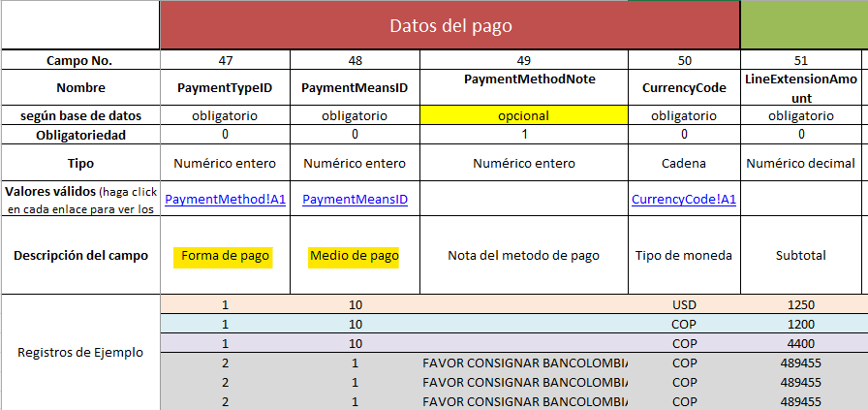The width and height of the screenshot is (868, 410).
Task: Open the PaymentMethod!A1 link
Action: (225, 200)
